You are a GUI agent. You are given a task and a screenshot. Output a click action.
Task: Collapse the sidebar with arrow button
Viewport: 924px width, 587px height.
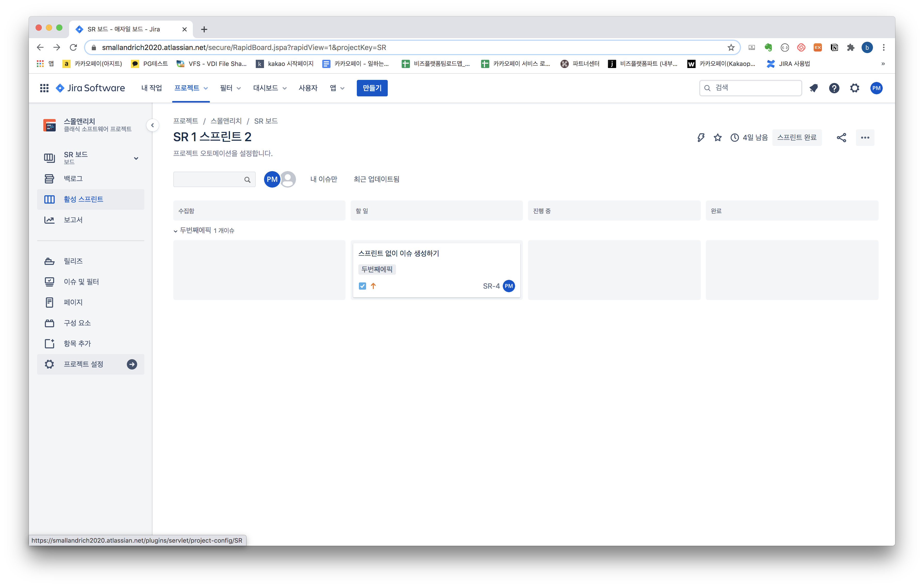pyautogui.click(x=152, y=125)
